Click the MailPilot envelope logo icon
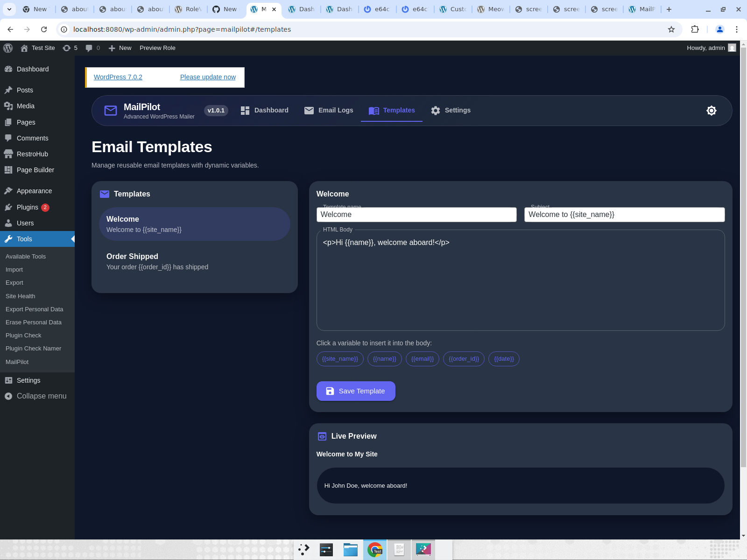This screenshot has width=747, height=560. (111, 111)
